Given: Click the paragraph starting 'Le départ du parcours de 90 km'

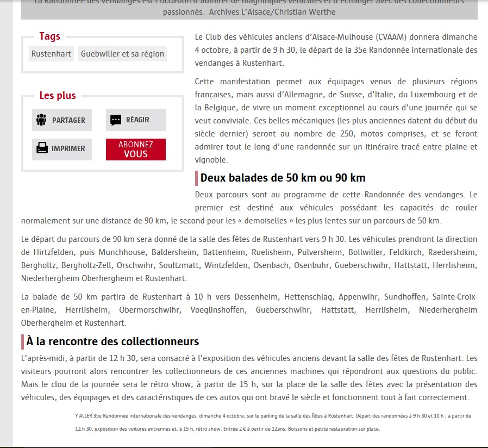Looking at the screenshot, I should point(249,259).
